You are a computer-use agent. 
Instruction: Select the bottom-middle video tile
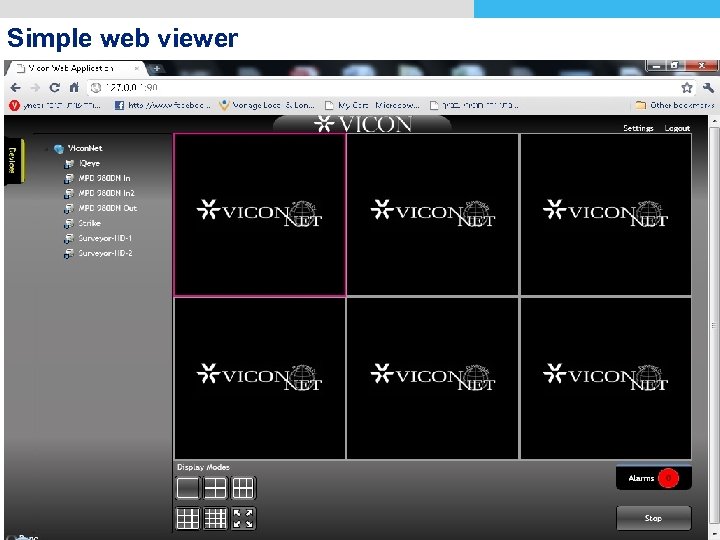(x=433, y=378)
